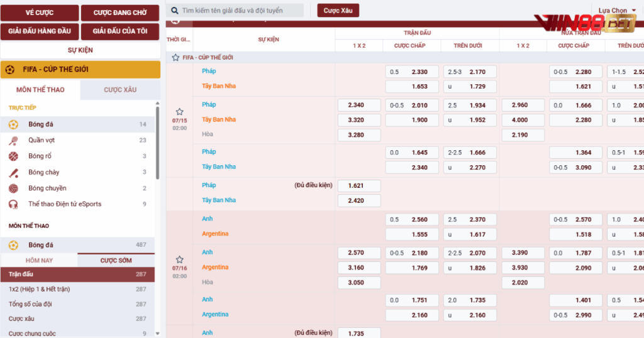Click Anh qualify odds 1.735

click(x=359, y=333)
